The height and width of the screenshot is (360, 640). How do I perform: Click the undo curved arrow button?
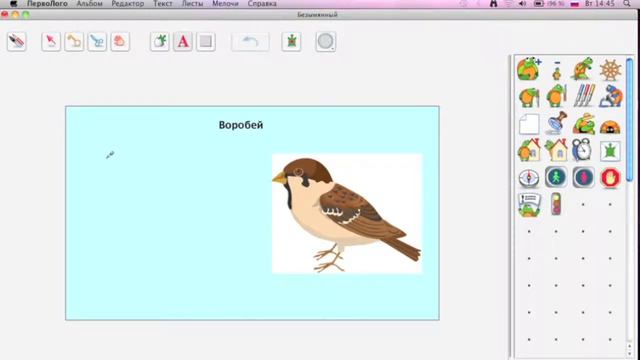click(x=250, y=42)
